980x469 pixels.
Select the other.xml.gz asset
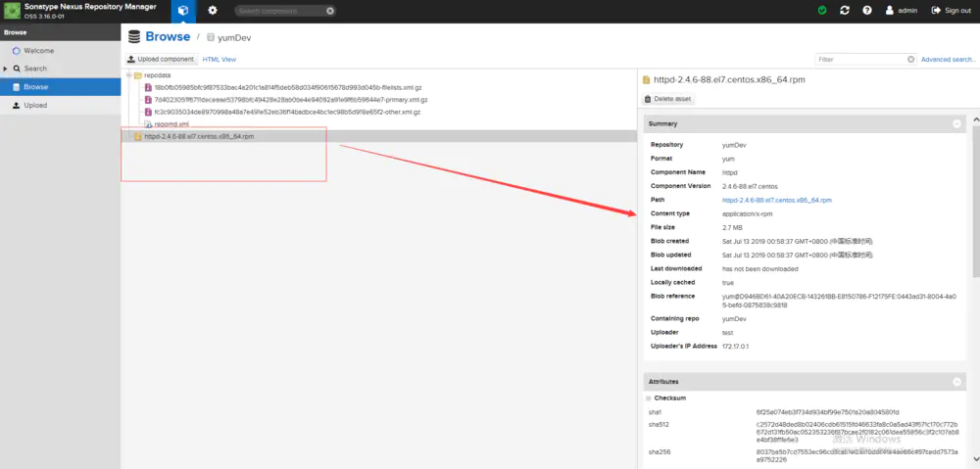[x=287, y=113]
